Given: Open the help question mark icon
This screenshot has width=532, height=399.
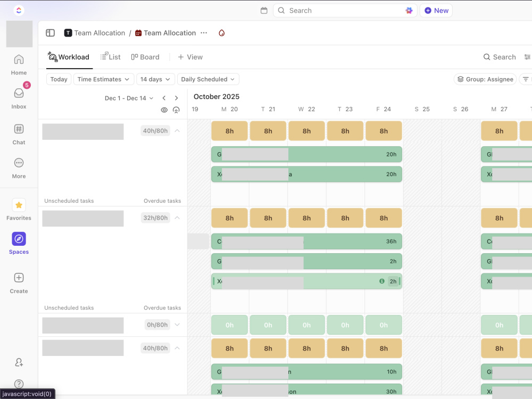Looking at the screenshot, I should click(x=19, y=384).
